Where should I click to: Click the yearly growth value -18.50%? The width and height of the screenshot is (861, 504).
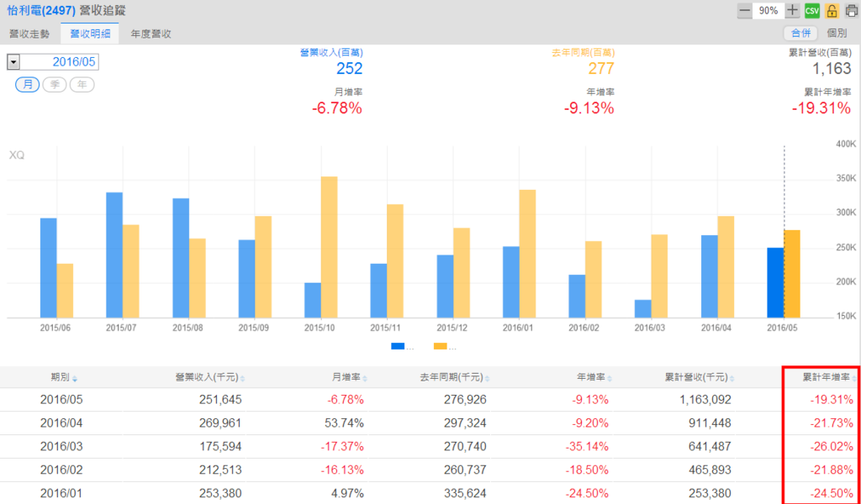(588, 470)
